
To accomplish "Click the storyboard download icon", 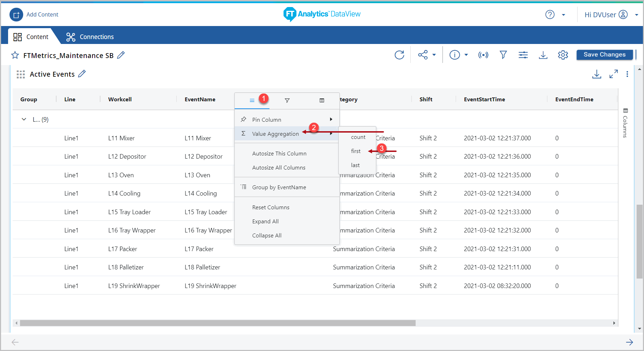I will coord(543,55).
